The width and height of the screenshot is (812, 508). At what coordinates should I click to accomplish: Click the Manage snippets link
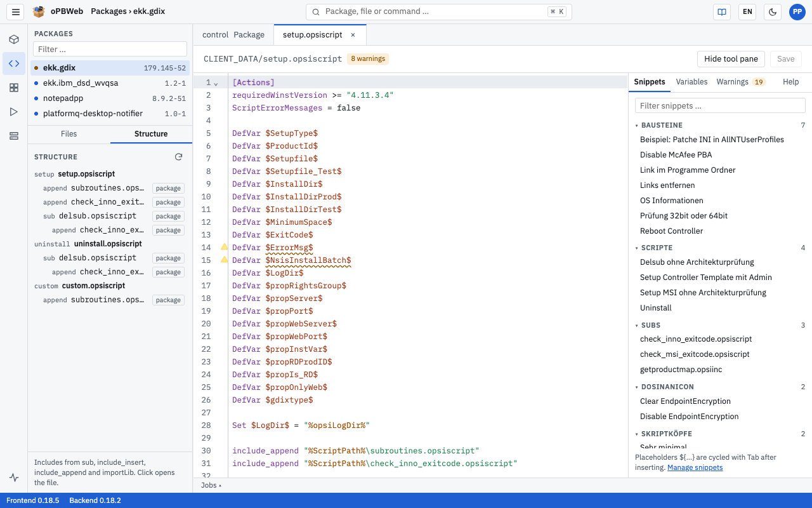[695, 467]
